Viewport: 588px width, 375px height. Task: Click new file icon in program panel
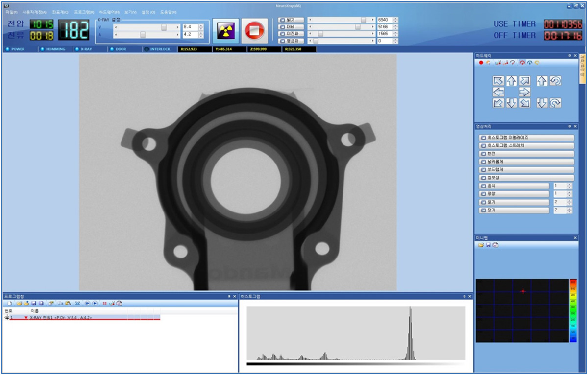[9, 304]
